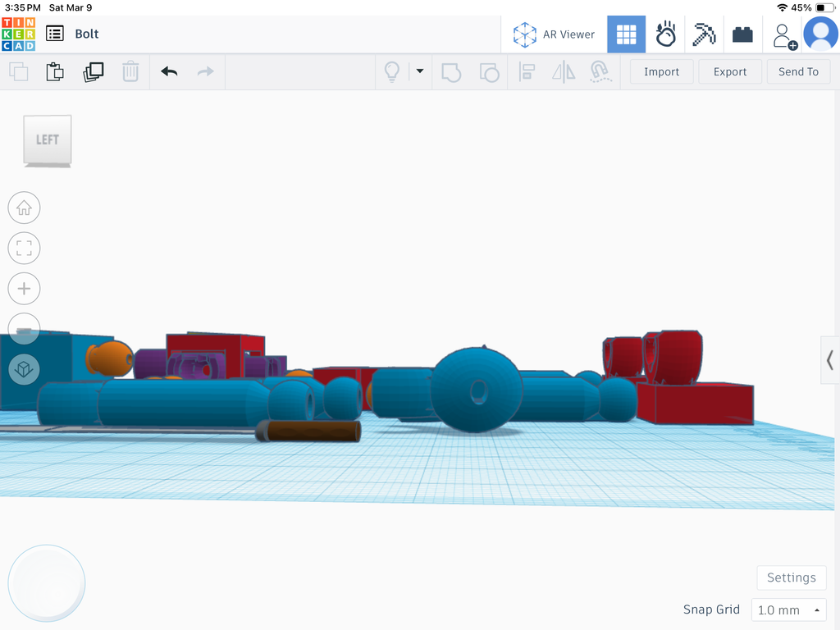Invite collaborators with add-person icon
Image resolution: width=840 pixels, height=630 pixels.
point(784,36)
